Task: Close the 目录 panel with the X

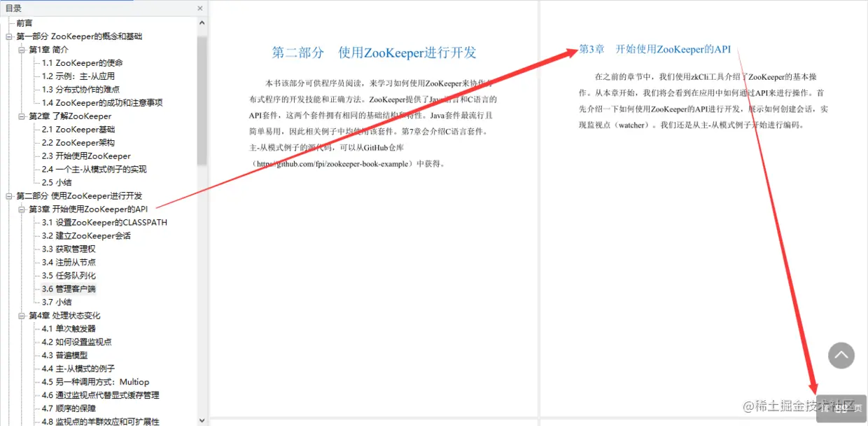Action: [199, 8]
